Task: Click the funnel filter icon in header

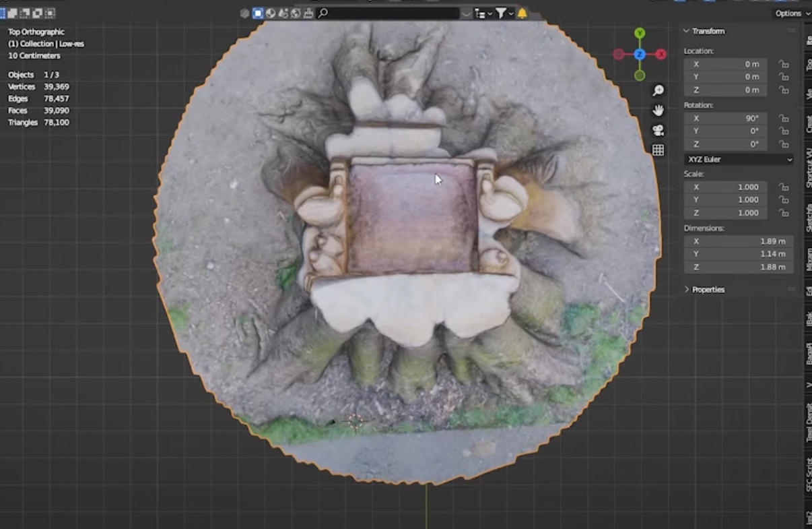Action: coord(501,13)
